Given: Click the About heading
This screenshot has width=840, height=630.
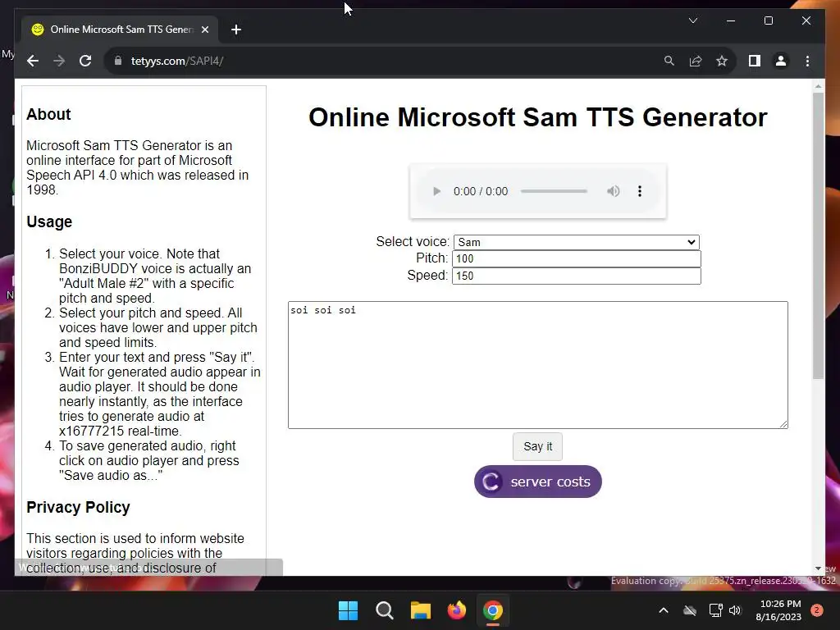Looking at the screenshot, I should pyautogui.click(x=48, y=114).
